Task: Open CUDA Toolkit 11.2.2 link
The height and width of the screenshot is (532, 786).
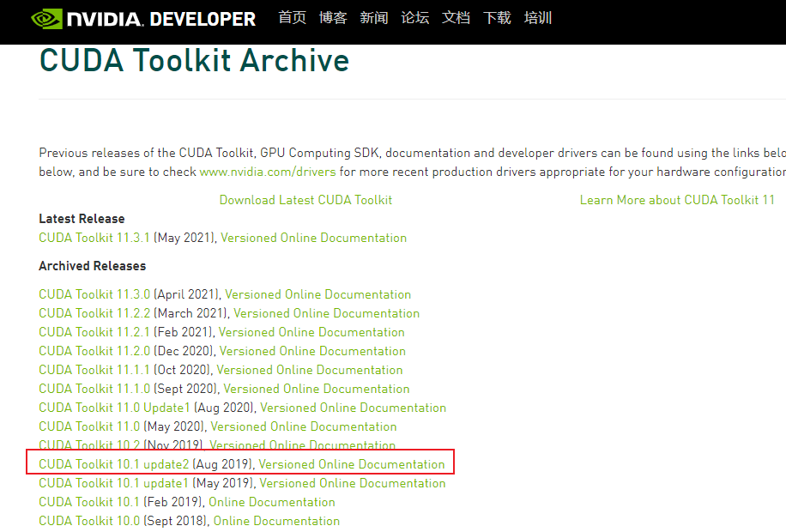Action: (x=94, y=313)
